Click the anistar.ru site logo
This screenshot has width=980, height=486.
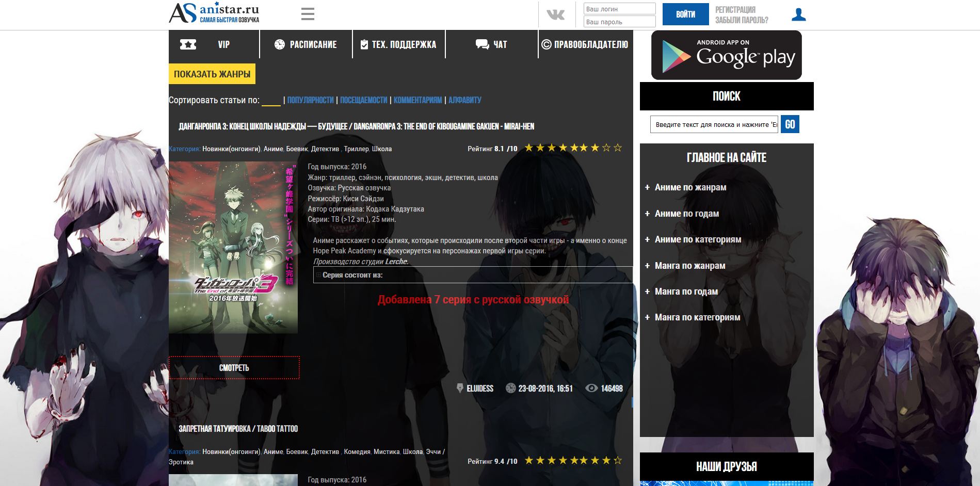click(x=214, y=13)
